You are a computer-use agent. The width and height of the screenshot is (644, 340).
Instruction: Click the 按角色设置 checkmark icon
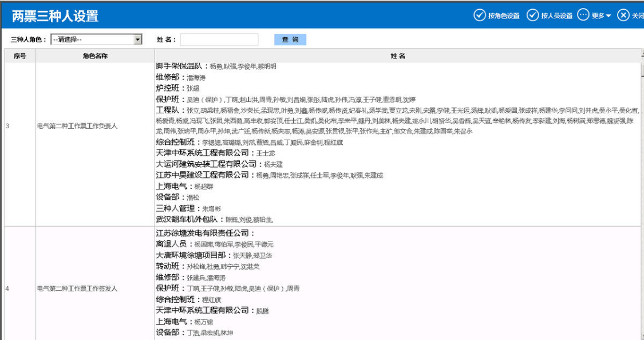[x=479, y=15]
